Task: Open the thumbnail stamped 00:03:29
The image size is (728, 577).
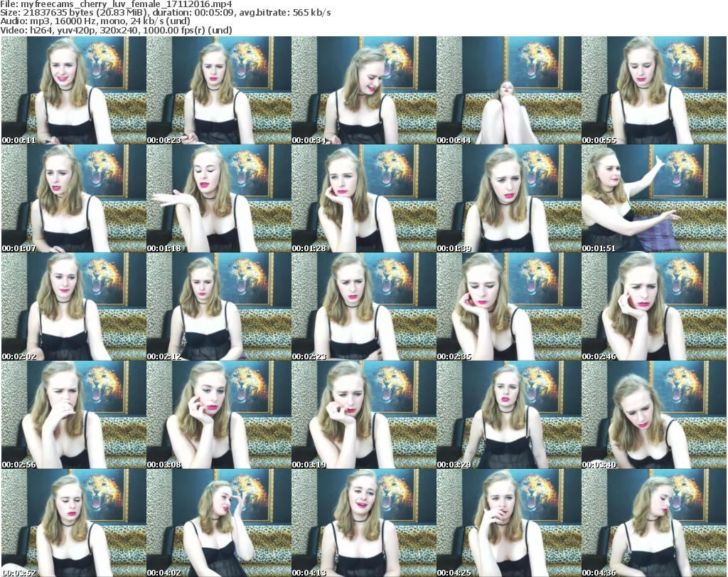Action: click(509, 415)
